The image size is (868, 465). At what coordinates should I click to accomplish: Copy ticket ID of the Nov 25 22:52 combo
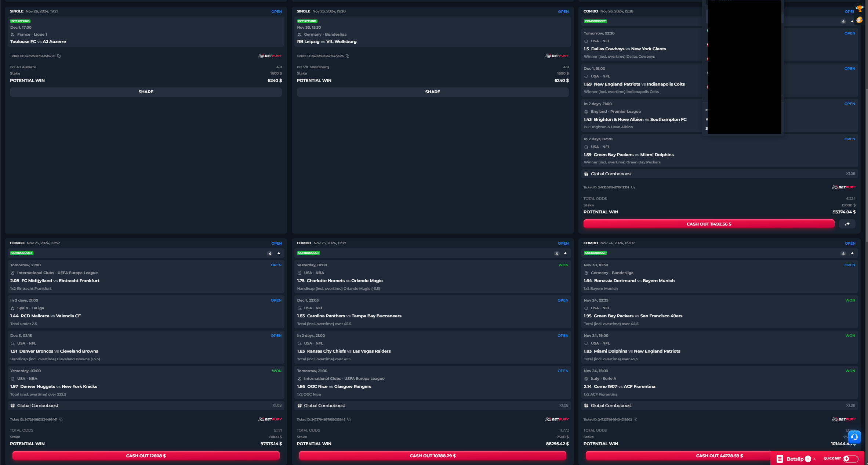click(61, 419)
